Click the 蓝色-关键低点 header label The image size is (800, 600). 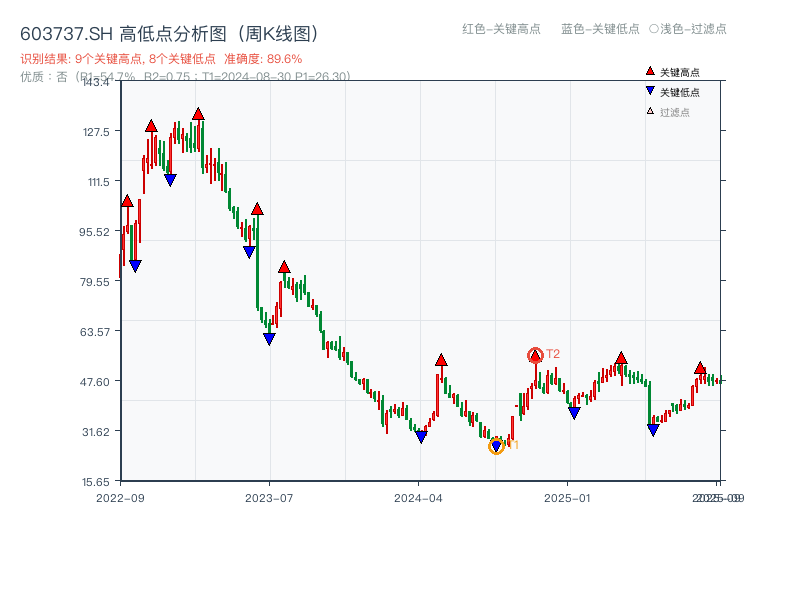pyautogui.click(x=600, y=29)
